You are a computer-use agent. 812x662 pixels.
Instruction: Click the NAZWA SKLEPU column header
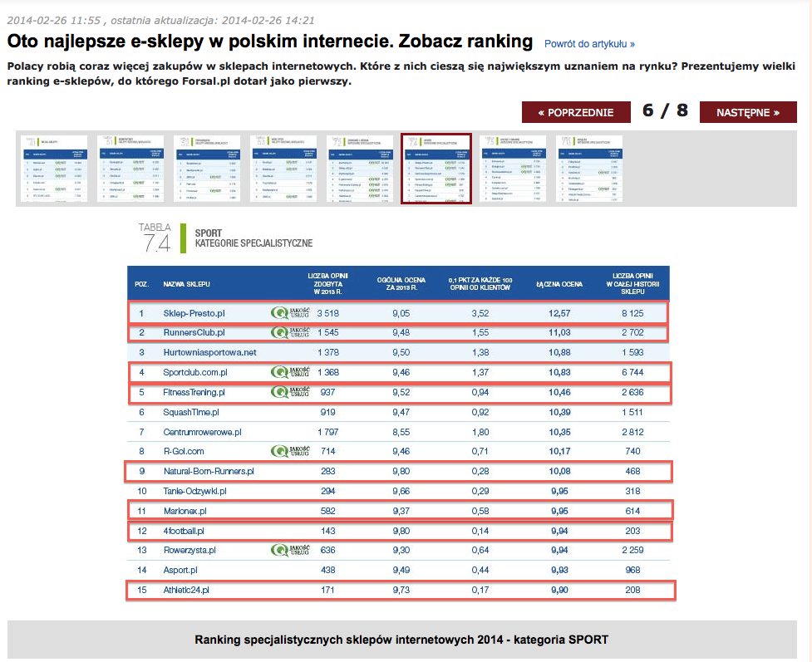coord(186,284)
